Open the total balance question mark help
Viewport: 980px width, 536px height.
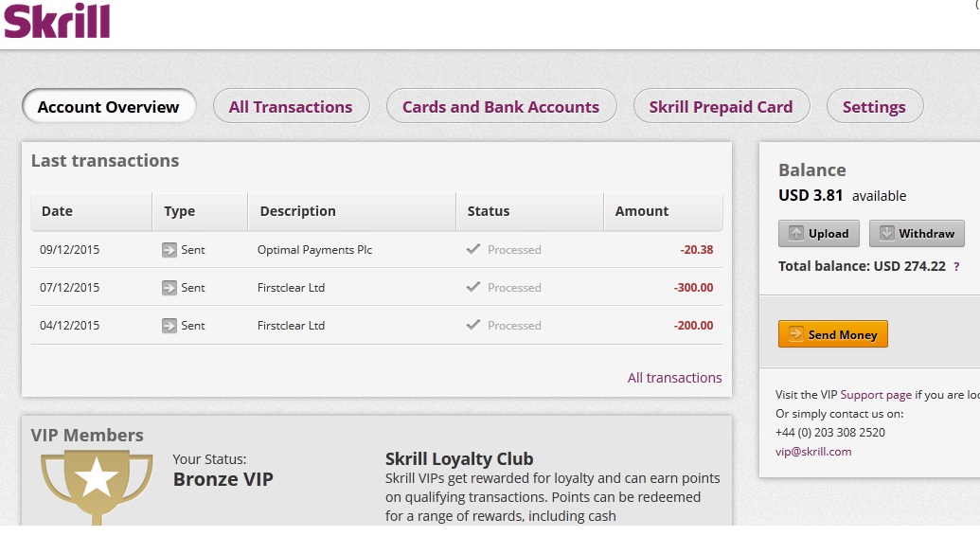click(956, 267)
